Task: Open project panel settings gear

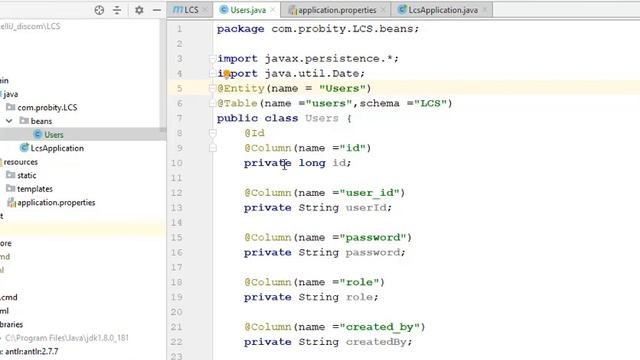Action: (x=139, y=10)
